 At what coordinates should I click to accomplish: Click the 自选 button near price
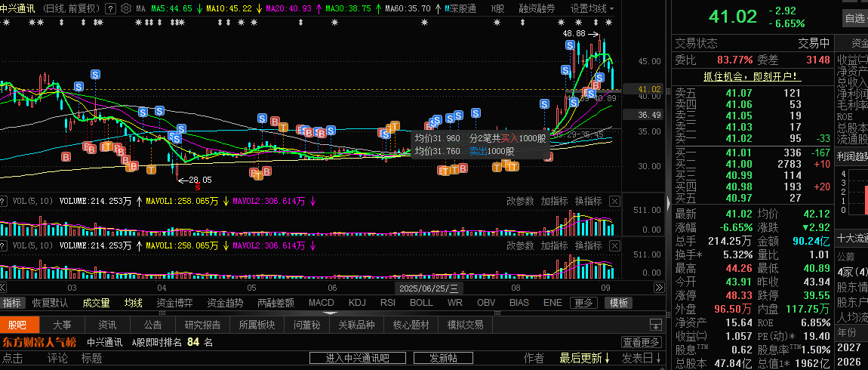click(x=855, y=18)
